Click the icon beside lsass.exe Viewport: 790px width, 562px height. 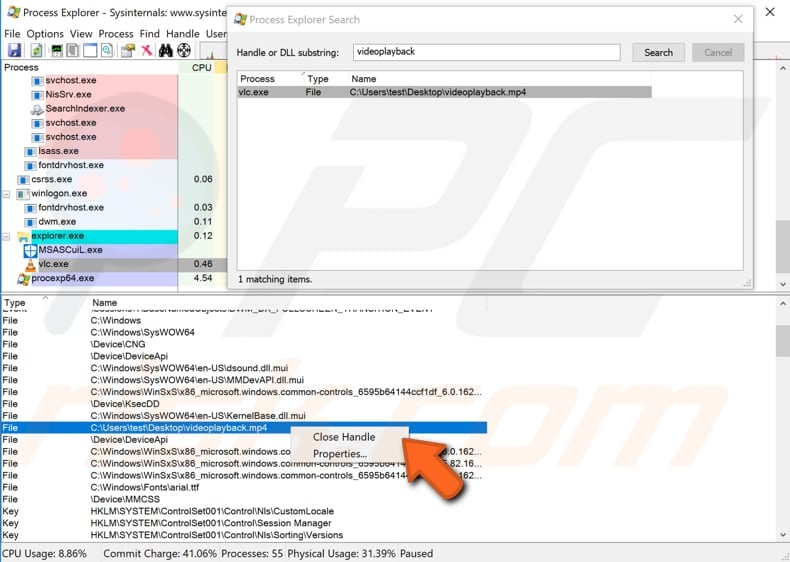coord(30,151)
